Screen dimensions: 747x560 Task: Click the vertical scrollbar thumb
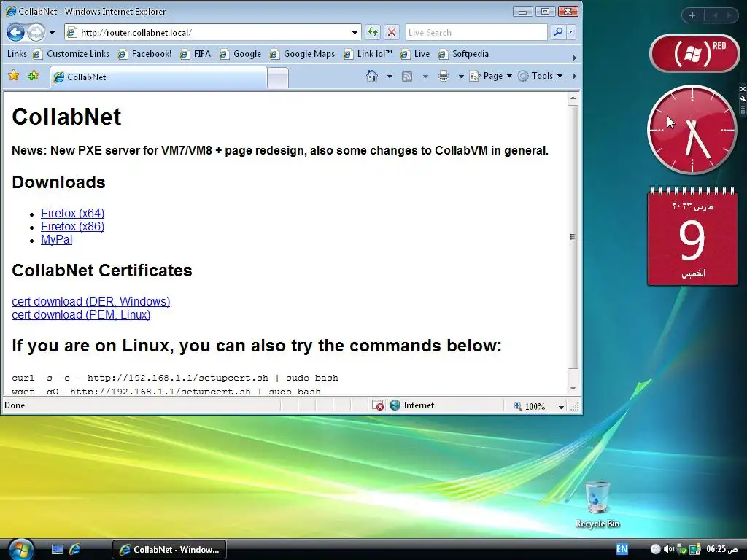[573, 237]
